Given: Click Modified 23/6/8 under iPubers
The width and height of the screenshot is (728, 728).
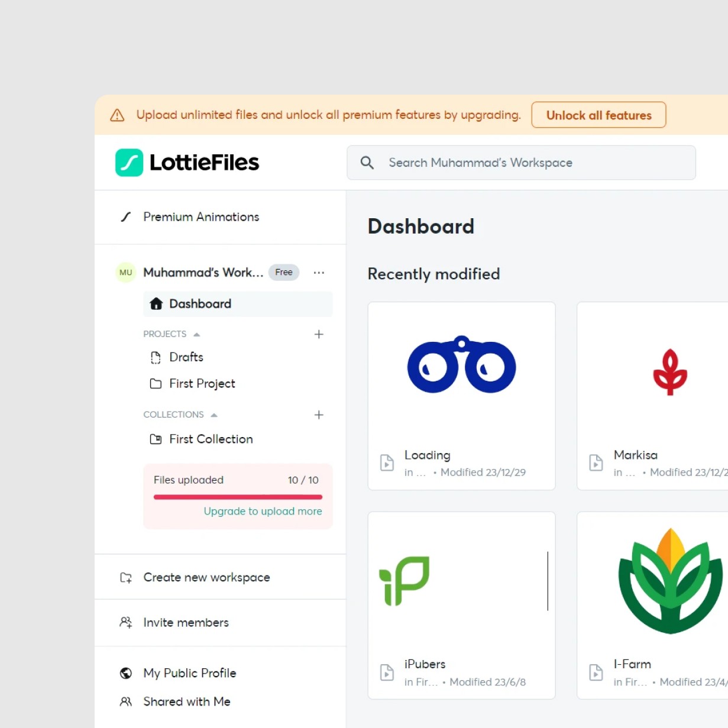Looking at the screenshot, I should 488,682.
